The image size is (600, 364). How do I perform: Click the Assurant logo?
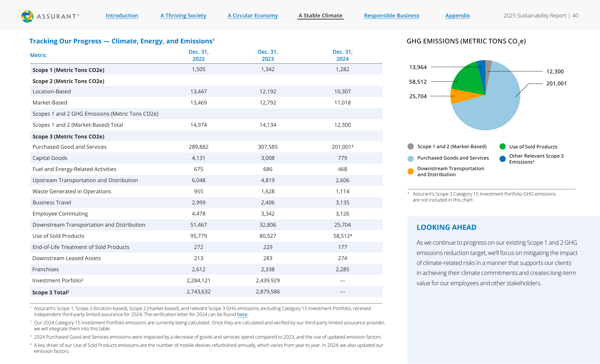[x=50, y=16]
